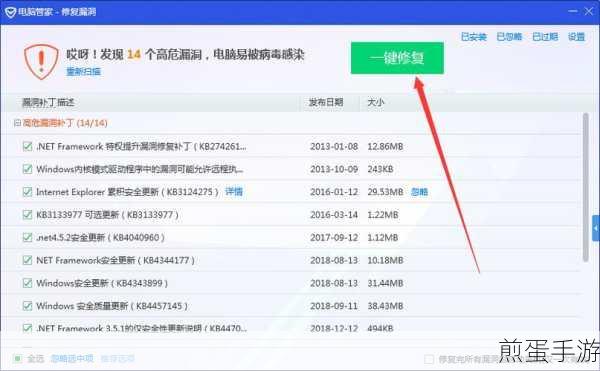The height and width of the screenshot is (371, 600).
Task: Select .net4.5.2安全更新 (KB4040960) row text
Action: [100, 238]
